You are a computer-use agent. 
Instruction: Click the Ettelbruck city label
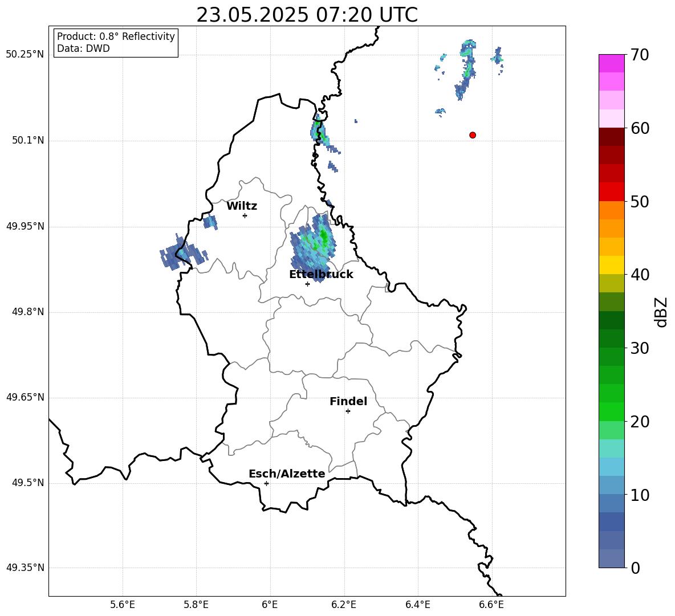(321, 275)
